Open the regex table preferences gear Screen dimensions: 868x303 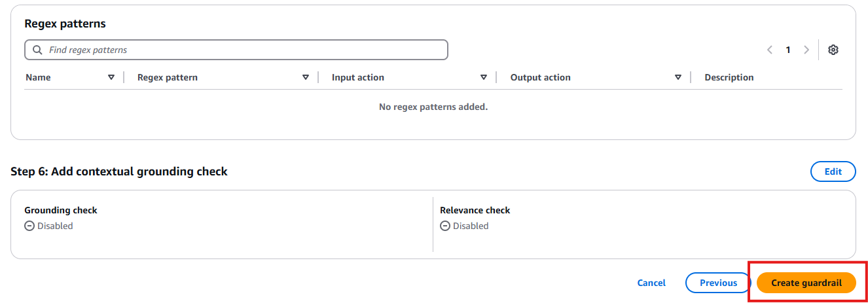tap(833, 50)
